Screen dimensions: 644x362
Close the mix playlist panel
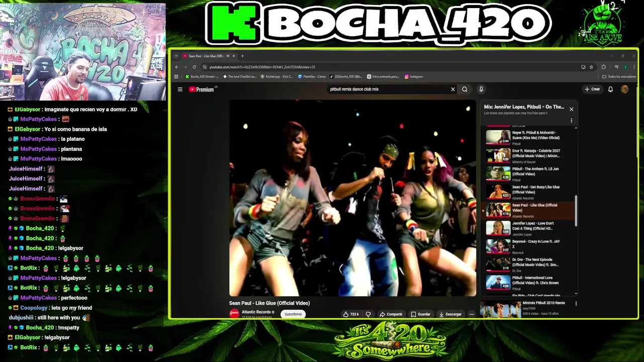[x=571, y=109]
